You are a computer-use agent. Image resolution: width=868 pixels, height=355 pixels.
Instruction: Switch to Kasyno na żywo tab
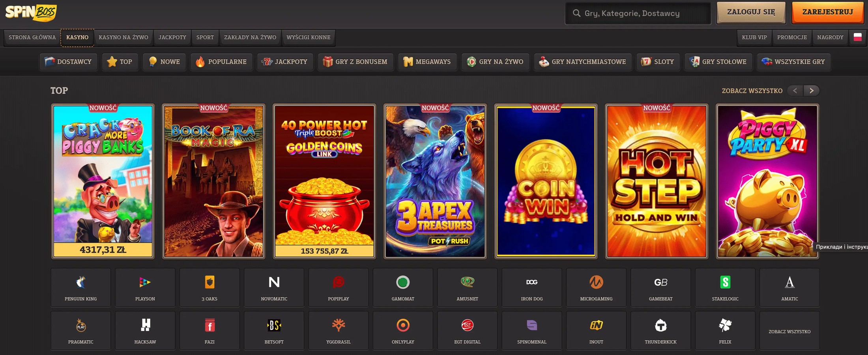click(123, 37)
